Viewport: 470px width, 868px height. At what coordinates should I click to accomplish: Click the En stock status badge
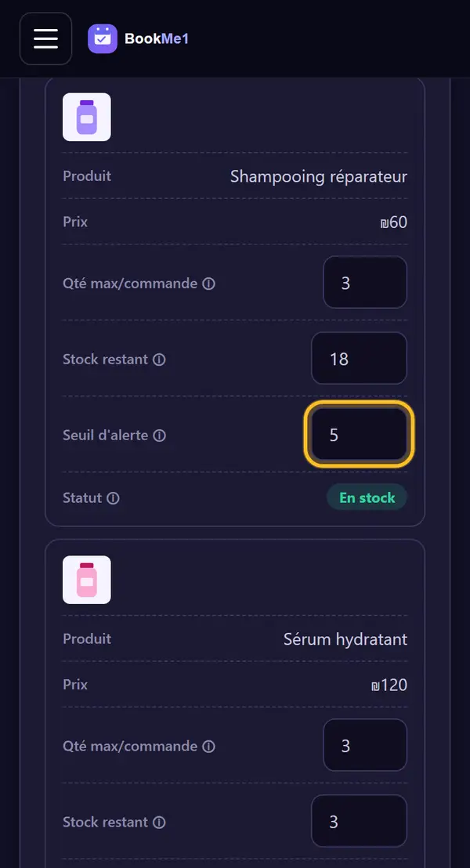click(x=367, y=497)
